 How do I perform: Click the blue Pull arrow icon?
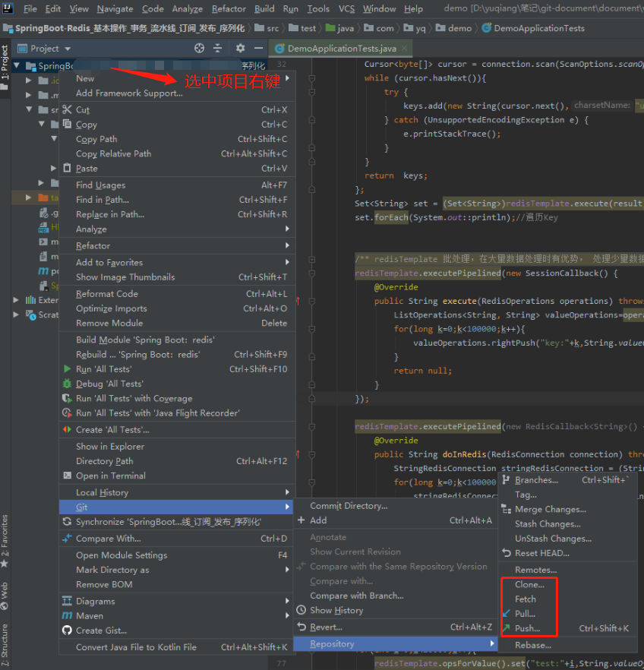[x=507, y=614]
